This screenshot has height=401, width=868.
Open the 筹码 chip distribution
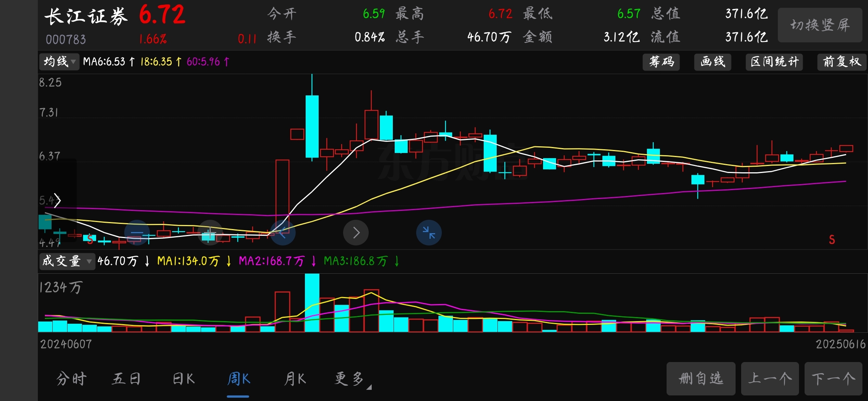click(661, 62)
